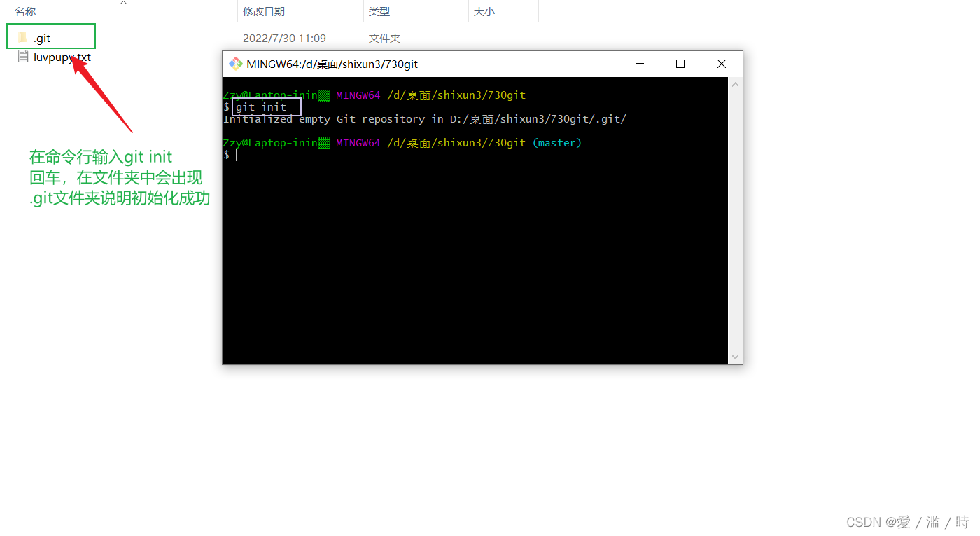Click the MINGW64 terminal title bar text
Screen dimensions: 980x536
click(332, 64)
